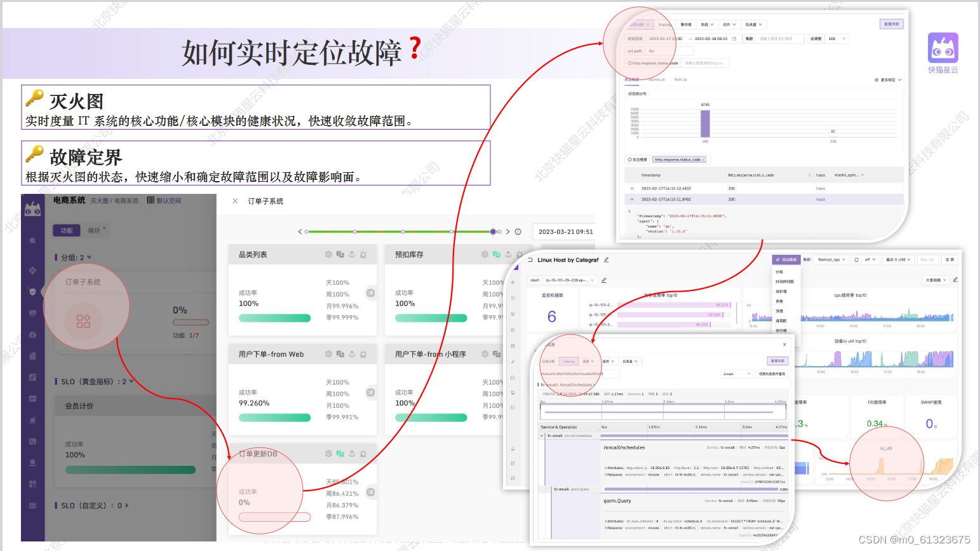Click the 2023-03-21 09:51 date field

pyautogui.click(x=564, y=232)
